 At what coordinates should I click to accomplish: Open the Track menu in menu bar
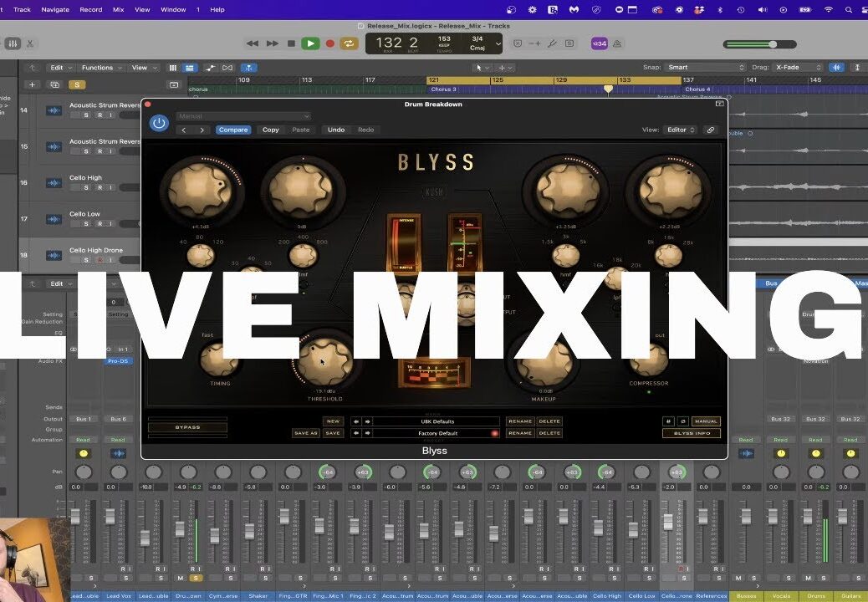pos(22,9)
